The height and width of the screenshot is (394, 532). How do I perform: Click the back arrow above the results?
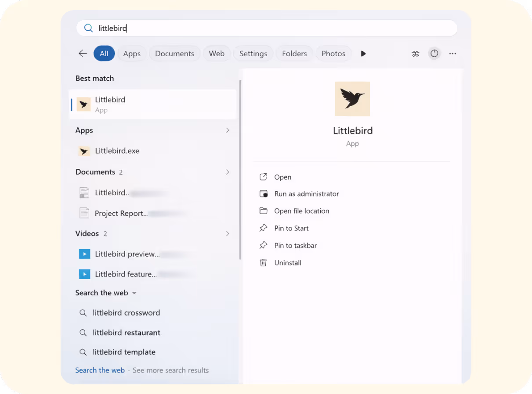click(x=83, y=53)
